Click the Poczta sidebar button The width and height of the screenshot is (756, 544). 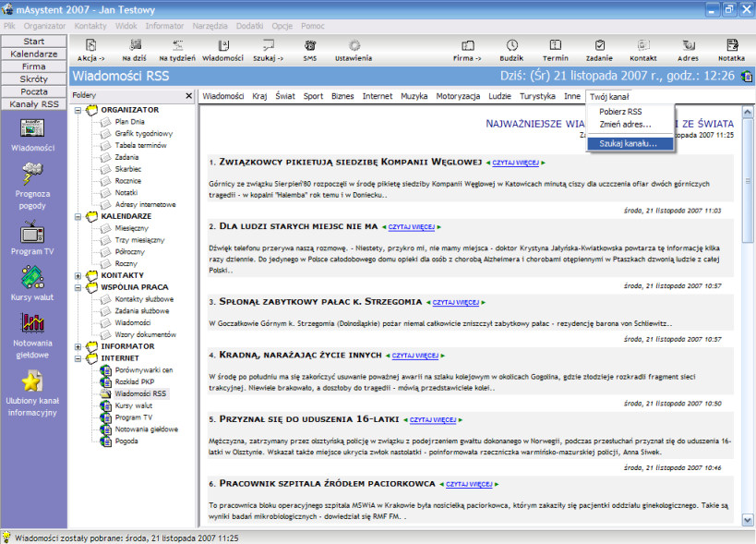click(x=34, y=91)
